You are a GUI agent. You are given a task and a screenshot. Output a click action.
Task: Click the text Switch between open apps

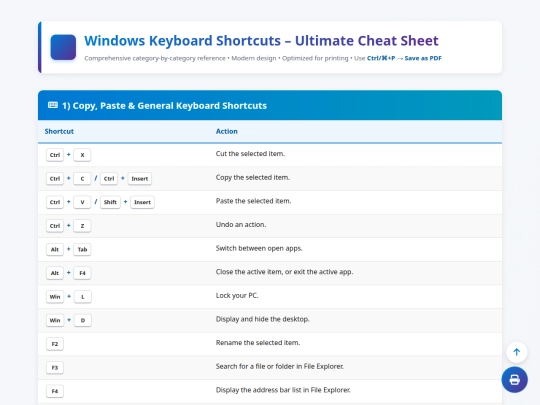[x=259, y=248]
